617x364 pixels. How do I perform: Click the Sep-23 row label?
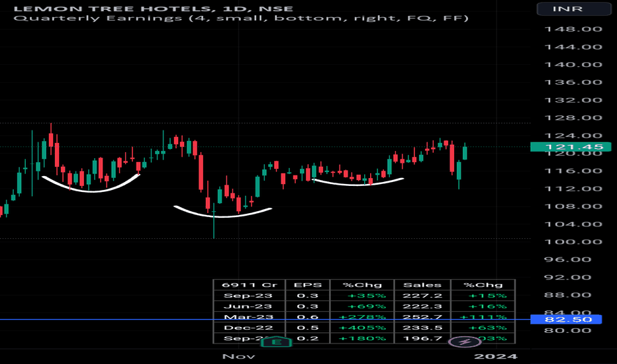248,296
